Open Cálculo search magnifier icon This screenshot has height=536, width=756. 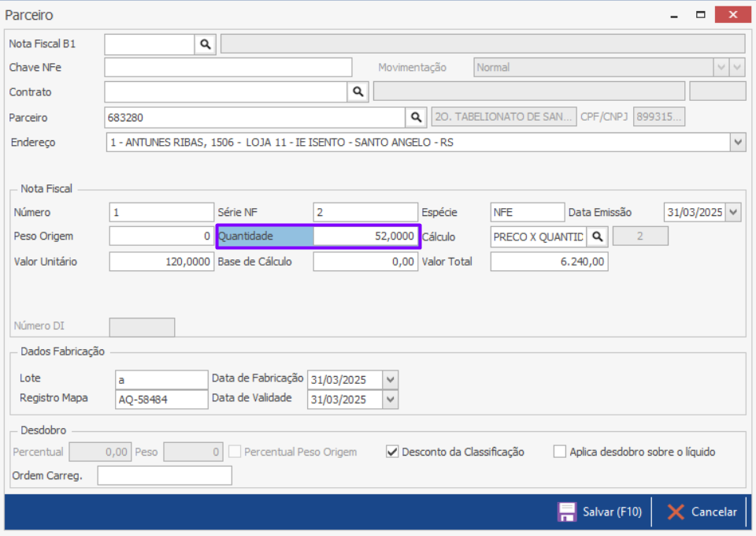tap(598, 237)
